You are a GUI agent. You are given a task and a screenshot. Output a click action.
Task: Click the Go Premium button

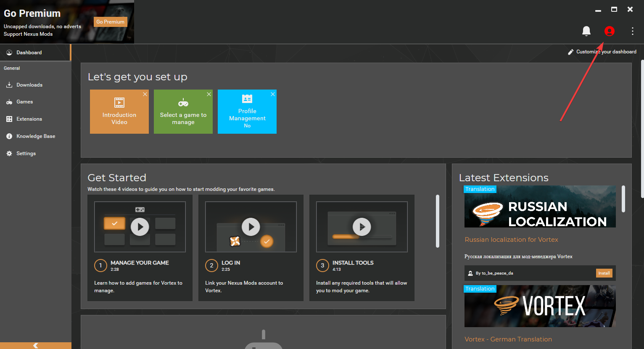(x=110, y=22)
